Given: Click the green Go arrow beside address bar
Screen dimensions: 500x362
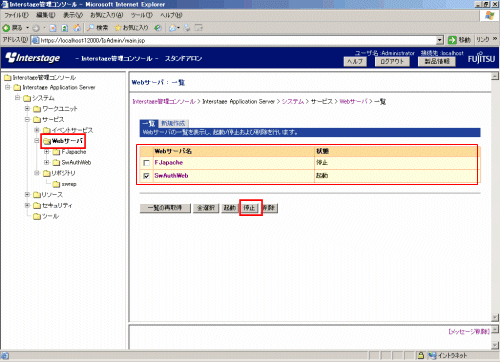Looking at the screenshot, I should (x=452, y=40).
